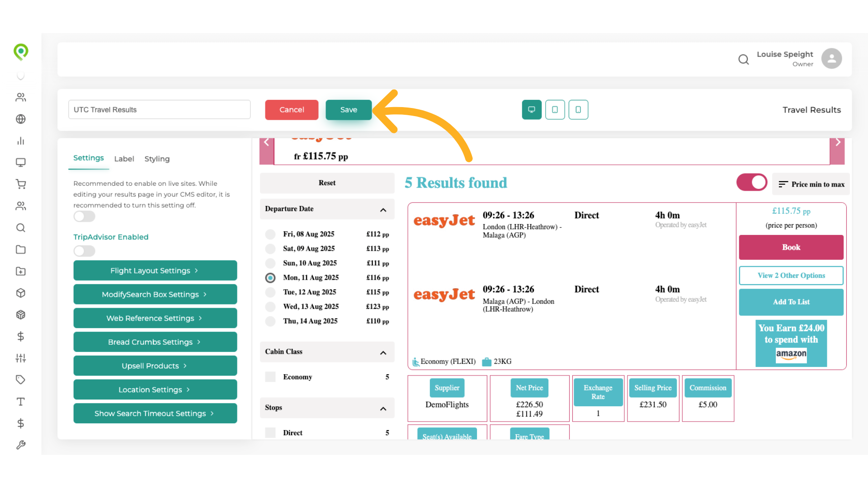
Task: Click the Save button
Action: click(349, 110)
